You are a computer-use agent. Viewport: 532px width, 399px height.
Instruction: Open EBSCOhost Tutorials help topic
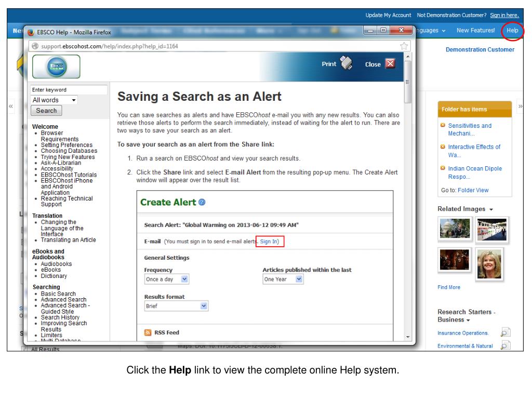click(69, 175)
